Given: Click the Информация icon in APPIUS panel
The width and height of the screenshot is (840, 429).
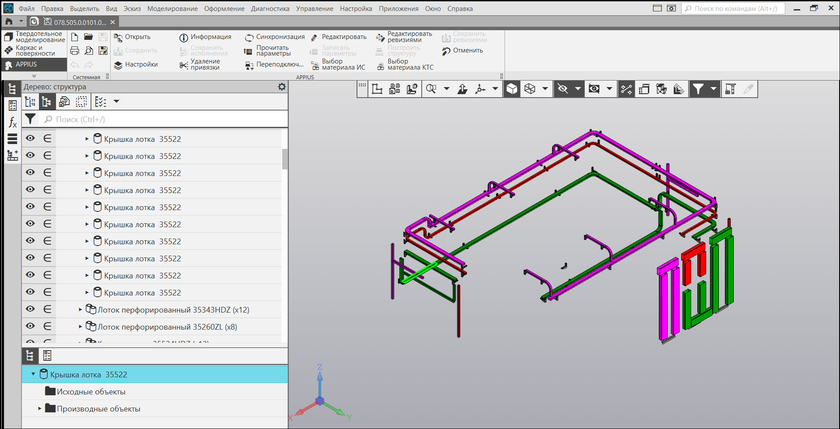Looking at the screenshot, I should pyautogui.click(x=184, y=37).
